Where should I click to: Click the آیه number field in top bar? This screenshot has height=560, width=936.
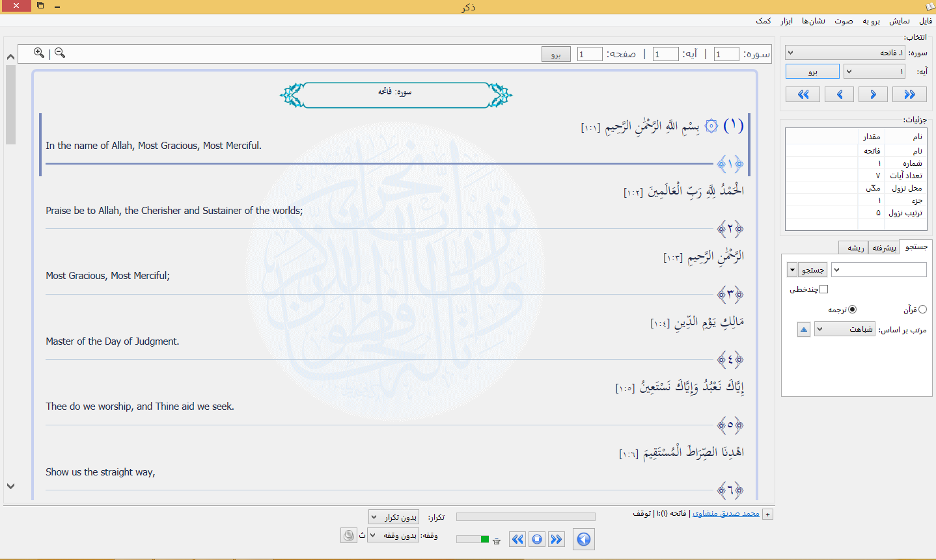pyautogui.click(x=666, y=54)
